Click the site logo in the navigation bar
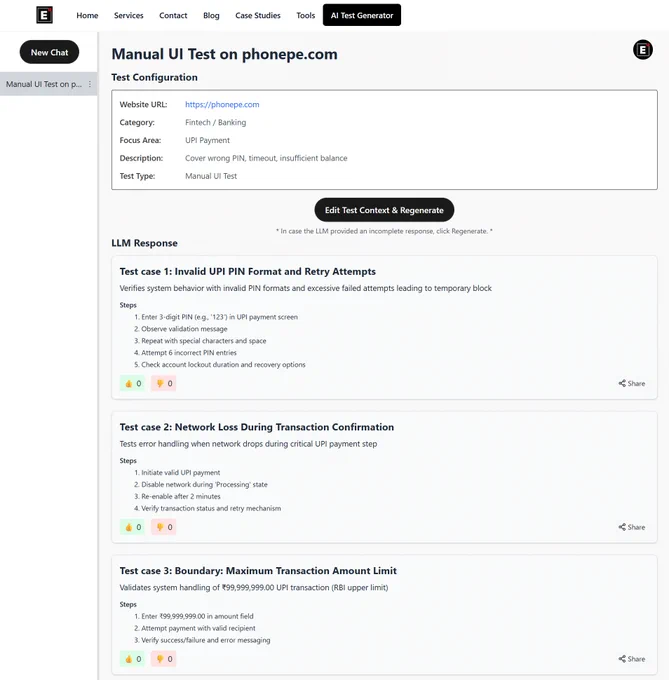This screenshot has width=669, height=680. coord(44,15)
